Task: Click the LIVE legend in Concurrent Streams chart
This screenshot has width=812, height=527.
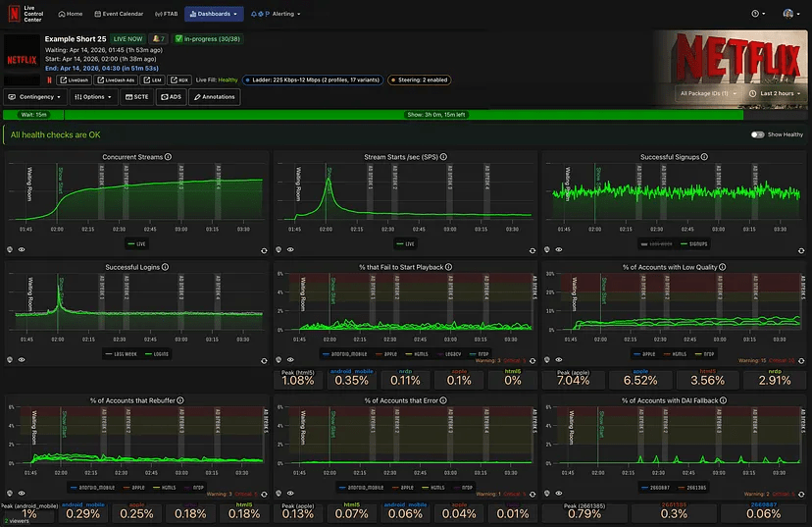Action: pyautogui.click(x=136, y=243)
